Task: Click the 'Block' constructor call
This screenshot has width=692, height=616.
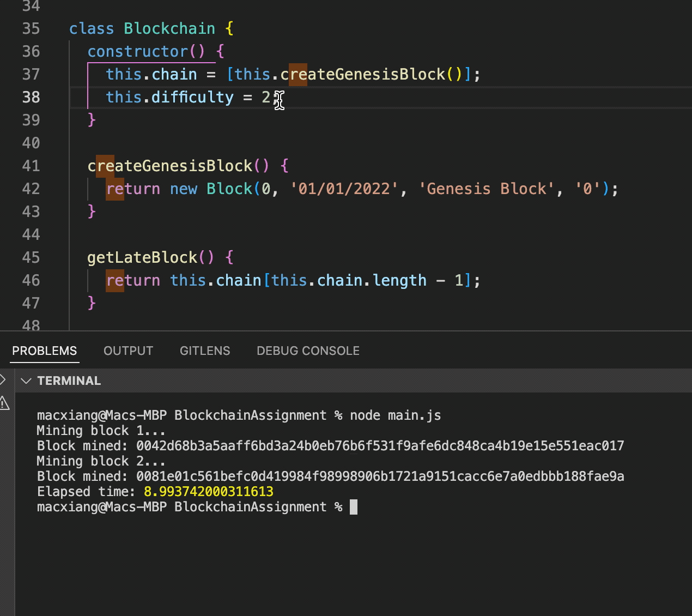Action: tap(229, 189)
